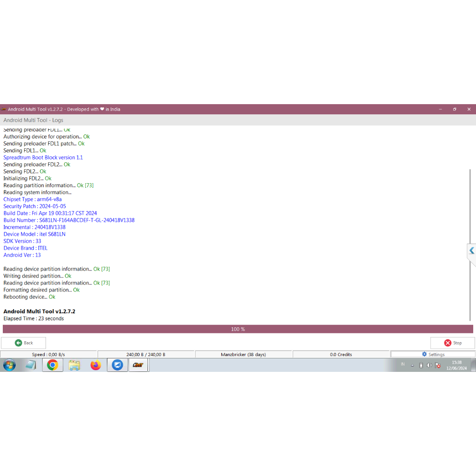The width and height of the screenshot is (476, 476).
Task: Click the 240,00 B / 240,00 B status
Action: 145,354
